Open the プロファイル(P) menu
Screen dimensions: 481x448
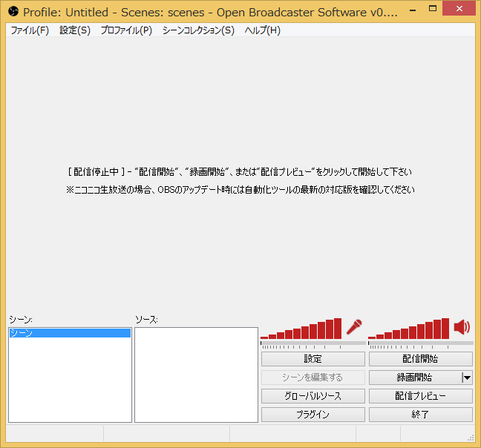126,30
